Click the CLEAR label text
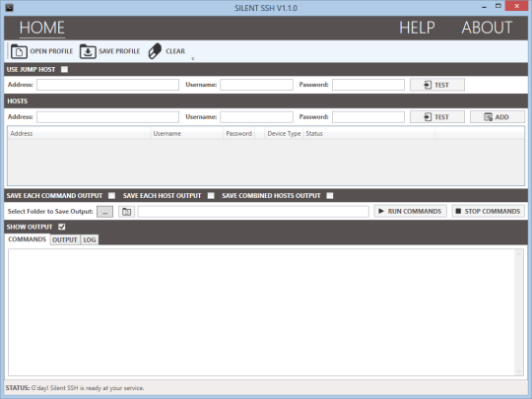This screenshot has width=532, height=399. pos(175,51)
